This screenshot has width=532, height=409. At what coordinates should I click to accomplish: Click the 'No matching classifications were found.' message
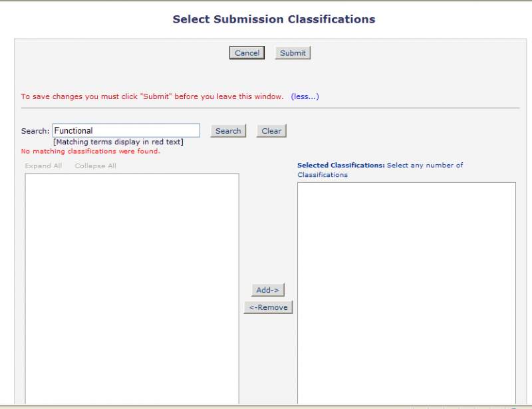click(90, 151)
